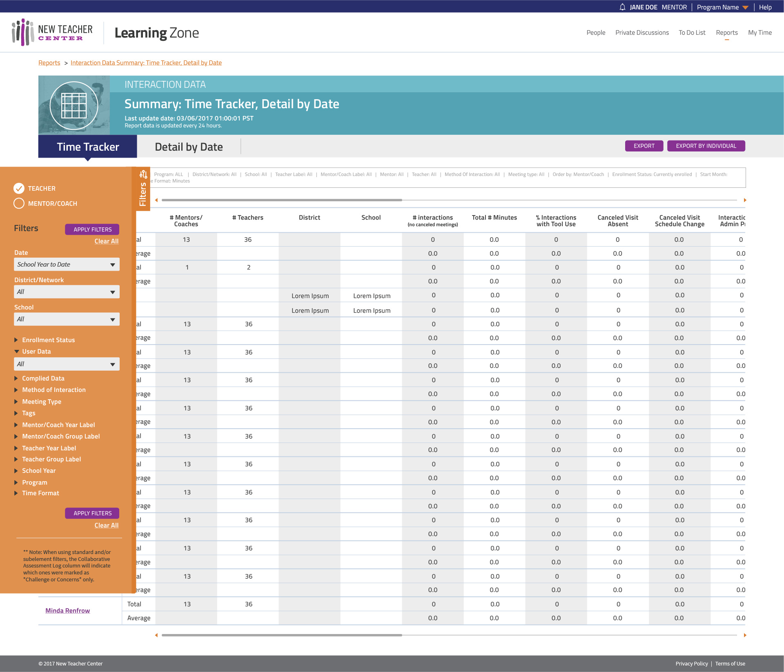Click bottom scrollbar left arrow
The height and width of the screenshot is (672, 784).
[x=156, y=635]
